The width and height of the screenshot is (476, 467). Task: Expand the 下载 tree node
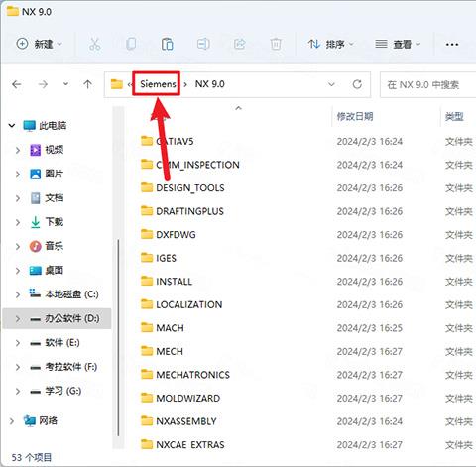[18, 222]
